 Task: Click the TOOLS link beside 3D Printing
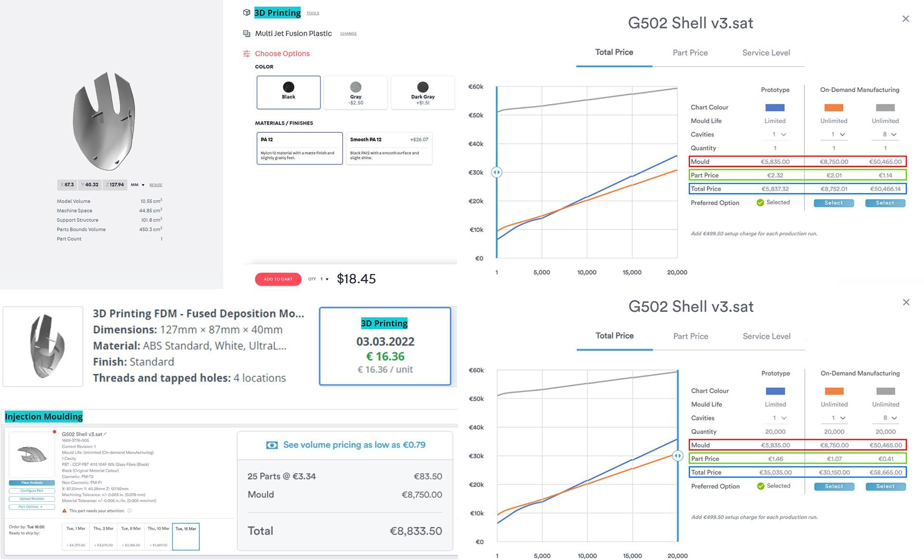coord(313,13)
